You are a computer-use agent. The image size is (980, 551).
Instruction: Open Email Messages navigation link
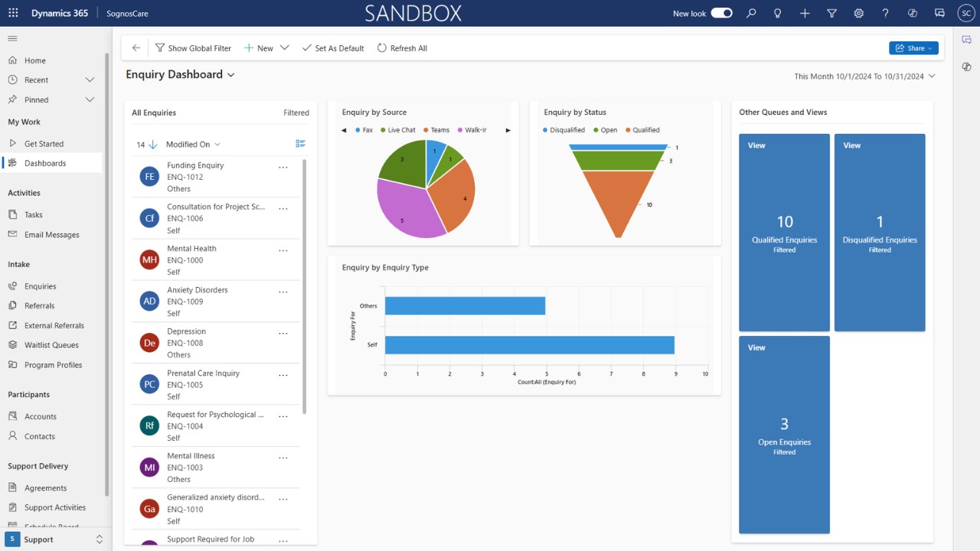pyautogui.click(x=52, y=235)
